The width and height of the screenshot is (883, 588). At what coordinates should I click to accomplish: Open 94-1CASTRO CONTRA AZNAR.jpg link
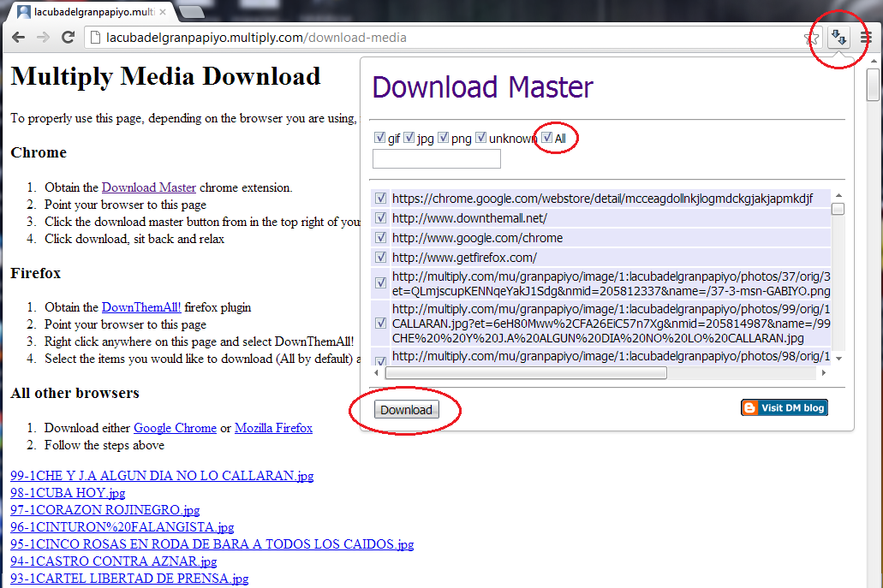click(x=114, y=561)
